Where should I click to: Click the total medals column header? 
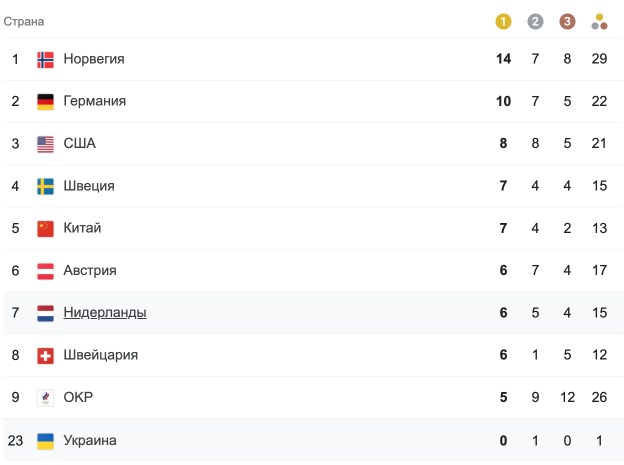pos(599,21)
